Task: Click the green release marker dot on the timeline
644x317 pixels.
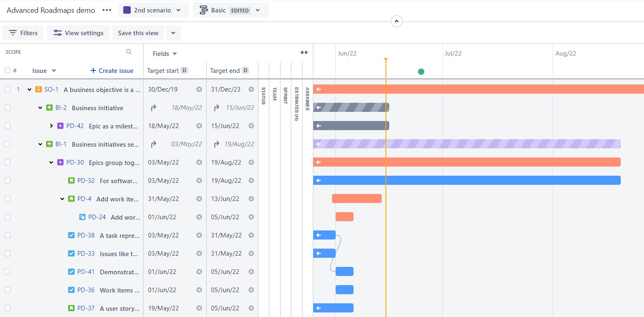Action: [x=421, y=72]
